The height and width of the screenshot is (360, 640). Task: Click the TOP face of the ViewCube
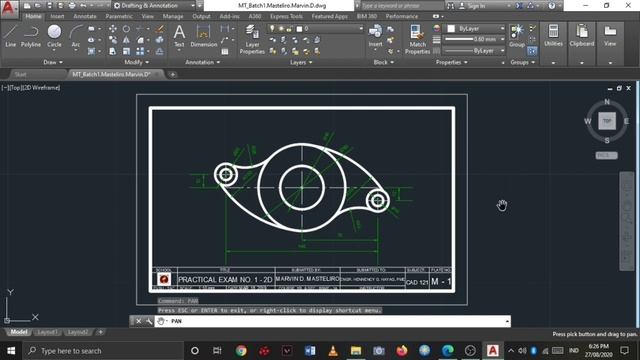pyautogui.click(x=607, y=121)
